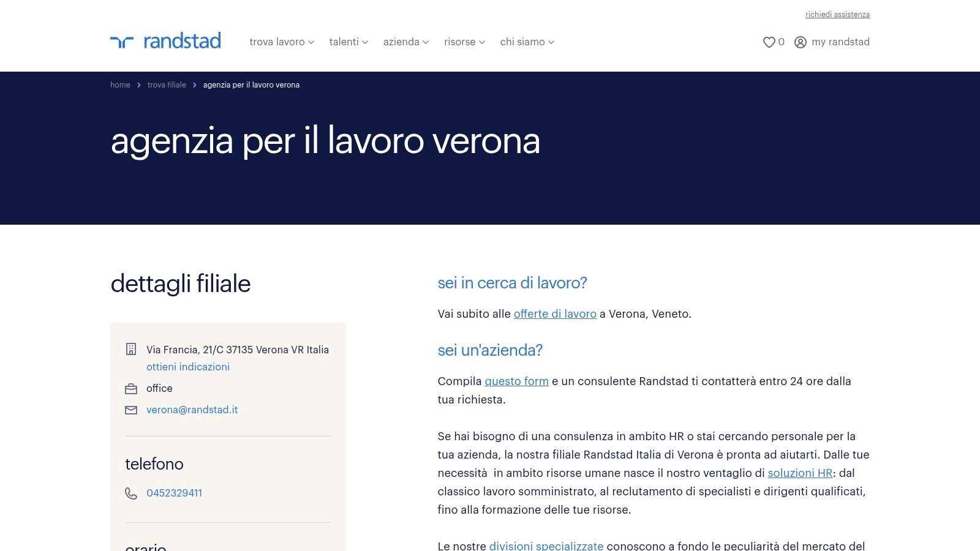Screen dimensions: 980x551
Task: Click the breadcrumb chevron after home
Action: click(x=139, y=85)
